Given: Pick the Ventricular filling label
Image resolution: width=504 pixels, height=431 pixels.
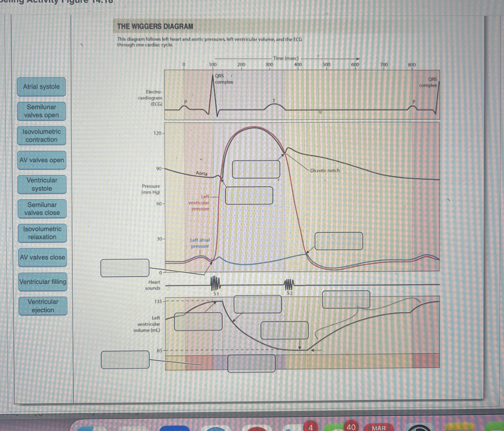Looking at the screenshot, I should [x=43, y=282].
